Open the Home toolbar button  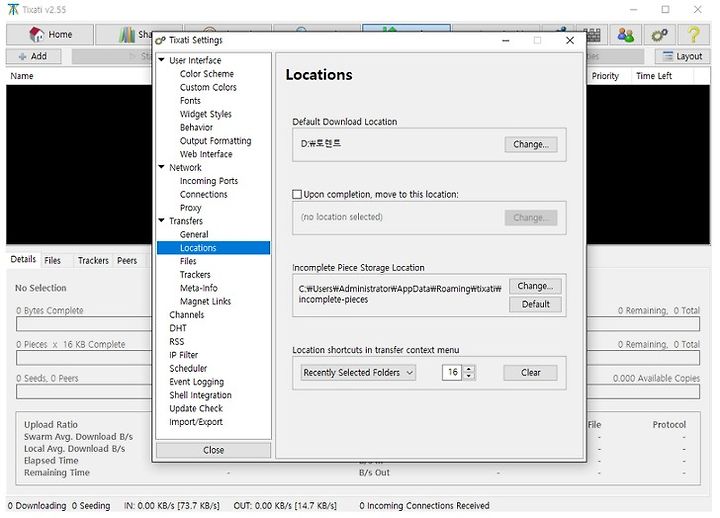click(50, 34)
